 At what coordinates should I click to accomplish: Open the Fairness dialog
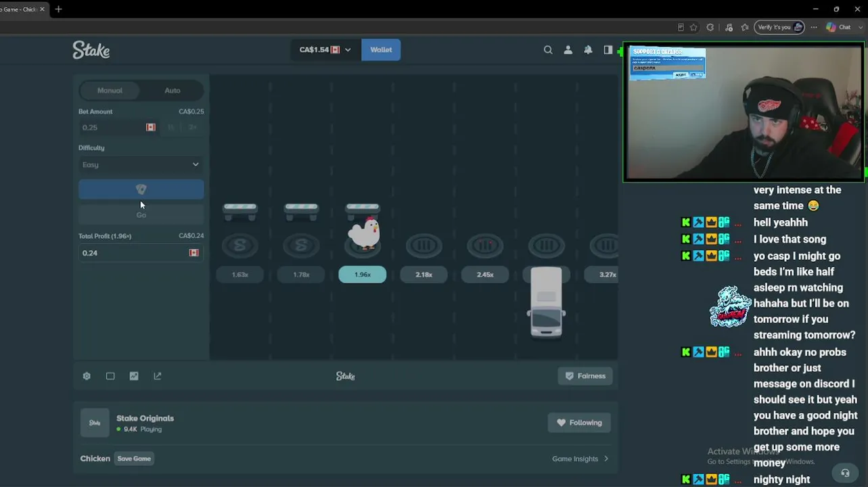coord(585,376)
